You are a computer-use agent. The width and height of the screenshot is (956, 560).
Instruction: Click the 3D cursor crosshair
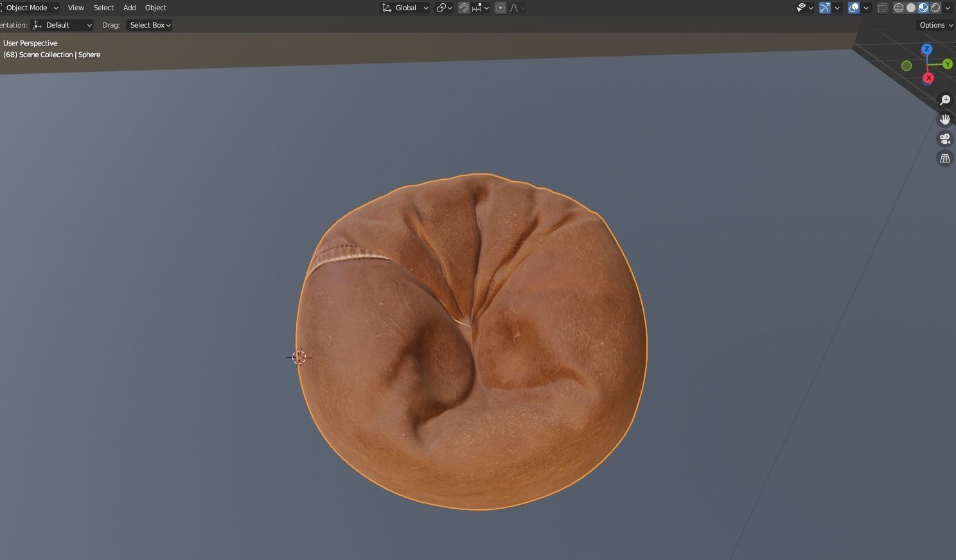299,357
